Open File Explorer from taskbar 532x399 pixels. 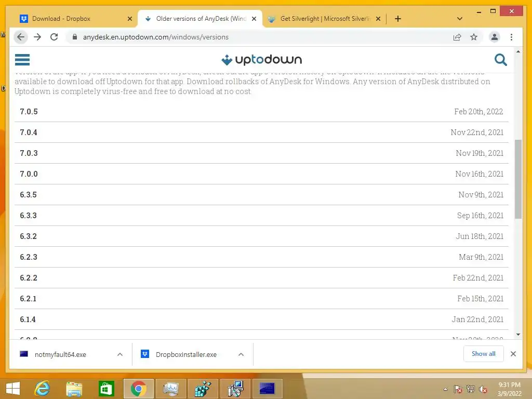tap(74, 389)
